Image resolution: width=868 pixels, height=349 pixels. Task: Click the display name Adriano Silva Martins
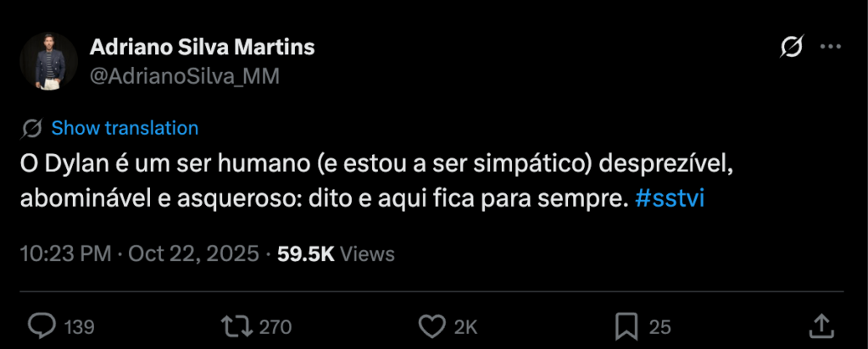click(202, 47)
